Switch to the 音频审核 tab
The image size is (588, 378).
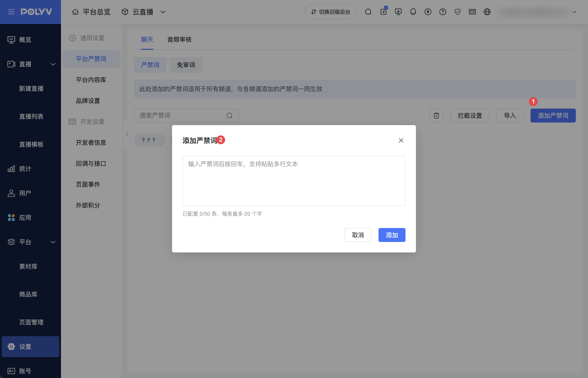coord(179,39)
